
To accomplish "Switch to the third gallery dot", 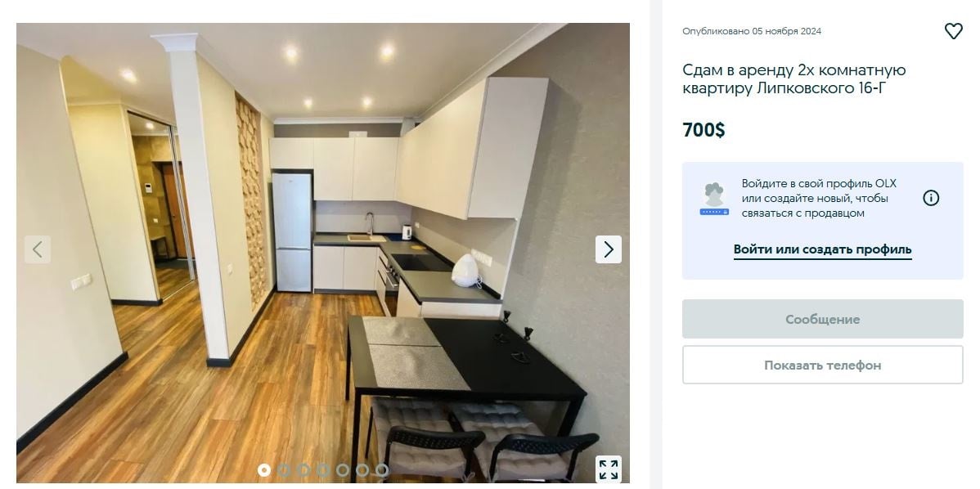I will (303, 469).
